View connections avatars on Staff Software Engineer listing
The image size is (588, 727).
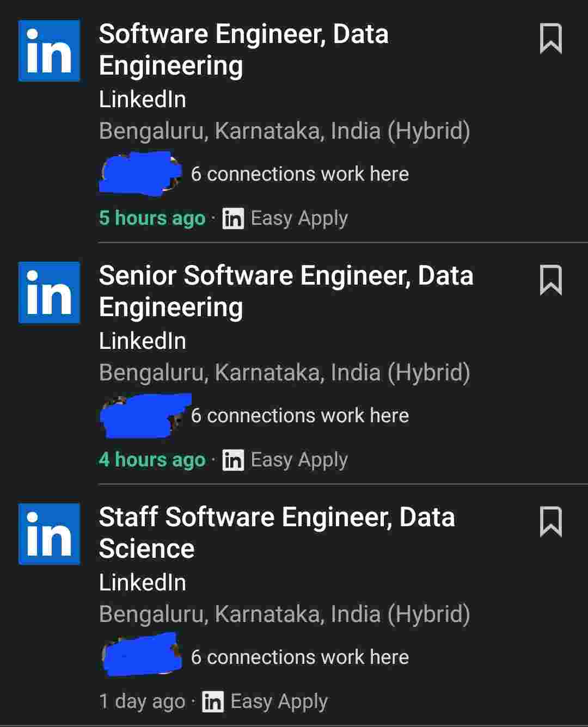tap(142, 655)
